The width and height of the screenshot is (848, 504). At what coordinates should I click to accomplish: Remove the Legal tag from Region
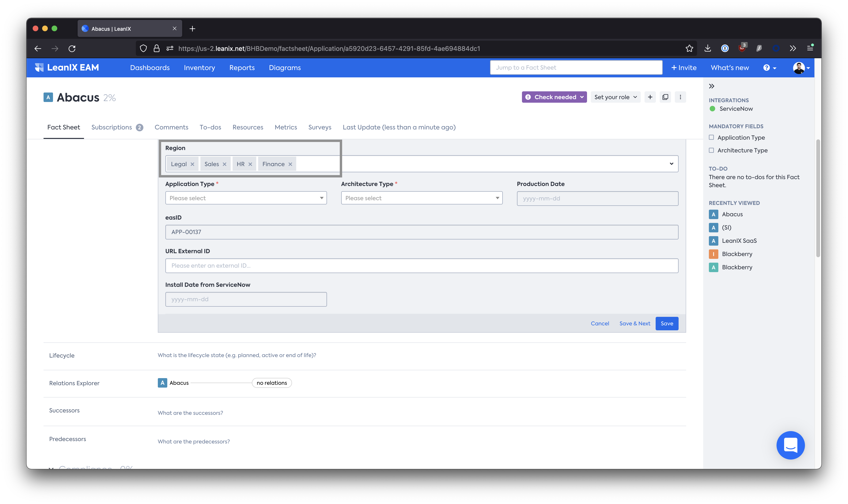point(192,164)
